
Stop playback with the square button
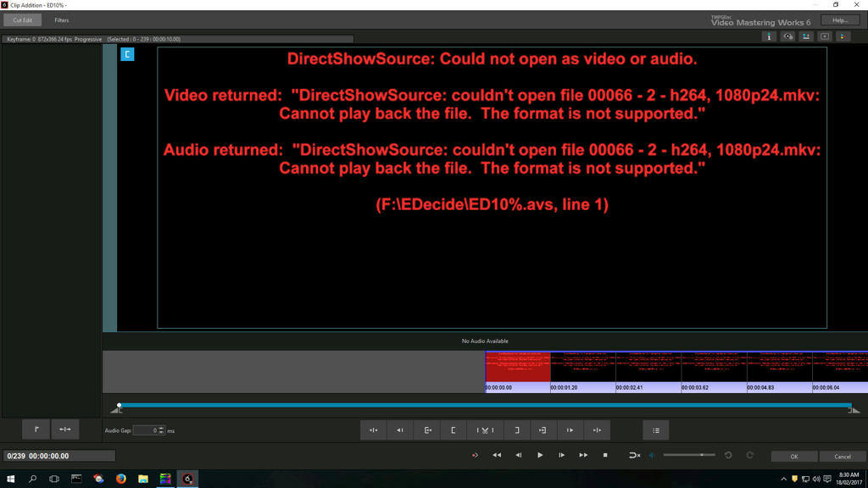tap(605, 455)
